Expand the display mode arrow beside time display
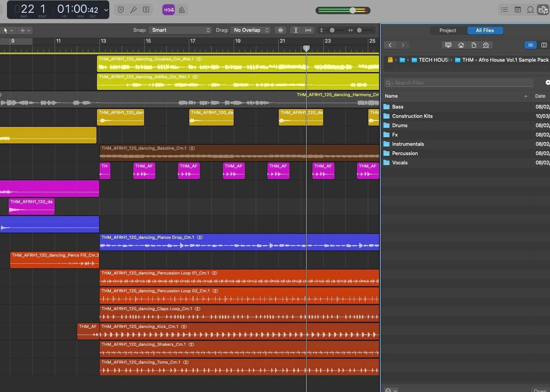550x392 pixels. pos(106,10)
